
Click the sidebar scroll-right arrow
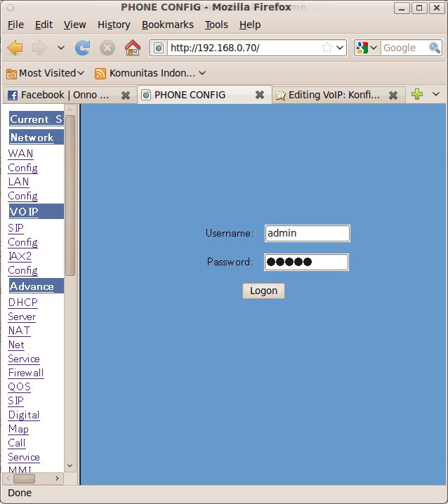[57, 479]
